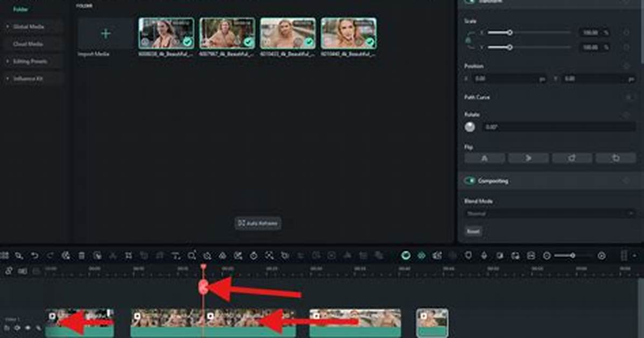Click the green circle toolbar icon
Image resolution: width=644 pixels, height=338 pixels.
[406, 256]
